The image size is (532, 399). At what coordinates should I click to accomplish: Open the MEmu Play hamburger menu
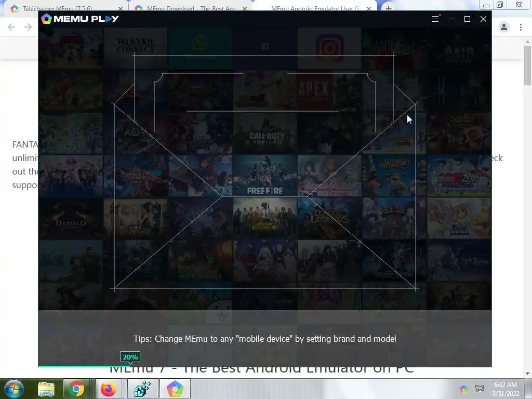[x=435, y=19]
